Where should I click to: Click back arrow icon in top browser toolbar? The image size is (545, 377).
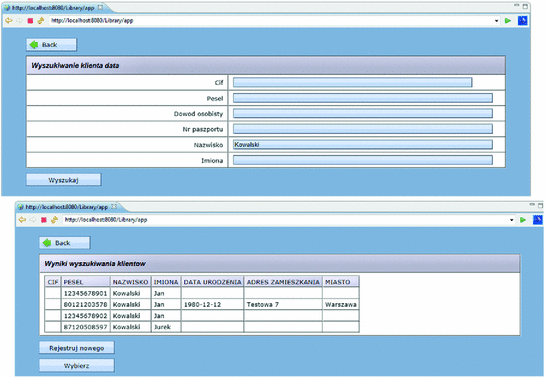coord(9,21)
